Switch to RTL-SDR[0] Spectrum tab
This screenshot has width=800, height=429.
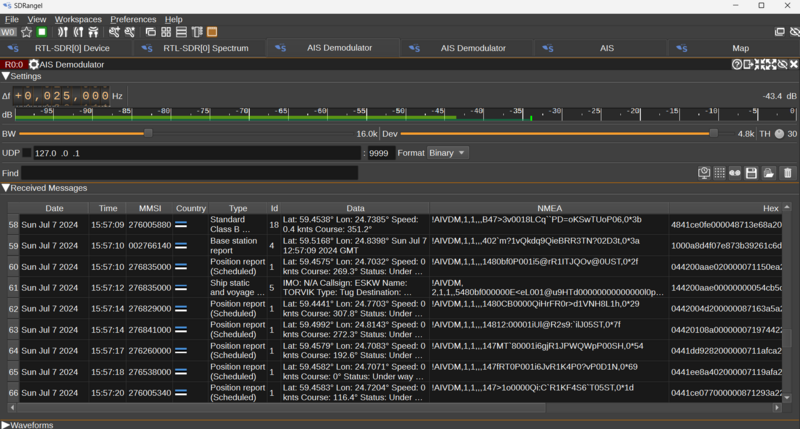point(200,48)
